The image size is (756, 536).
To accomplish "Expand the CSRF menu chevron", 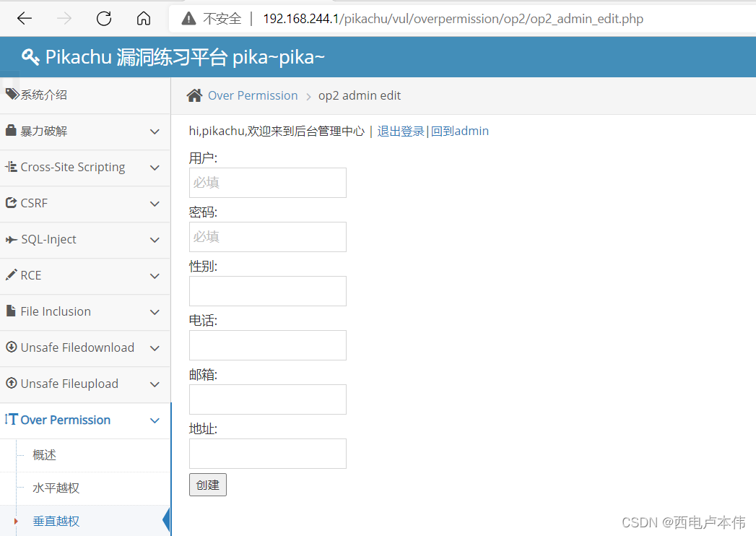I will (x=155, y=204).
